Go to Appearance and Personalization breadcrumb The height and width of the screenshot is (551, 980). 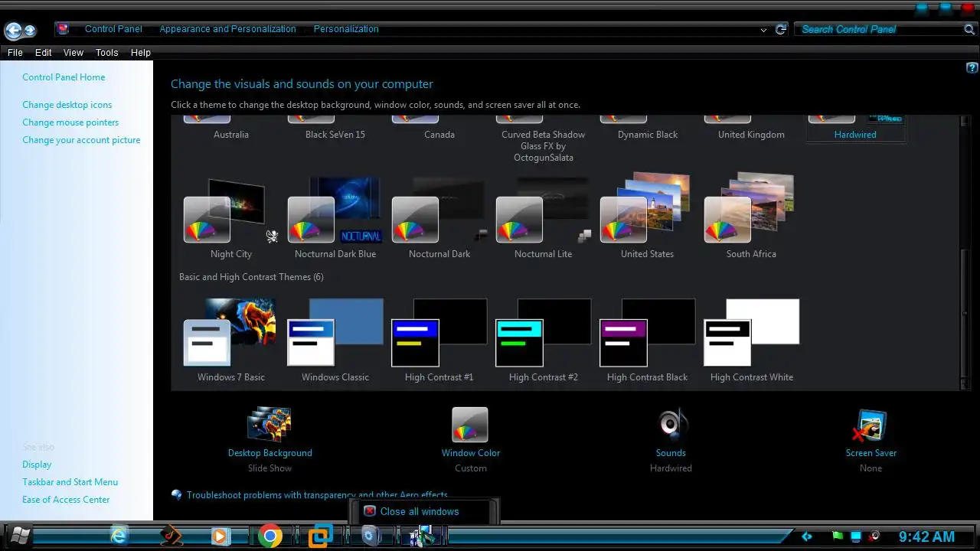tap(227, 29)
